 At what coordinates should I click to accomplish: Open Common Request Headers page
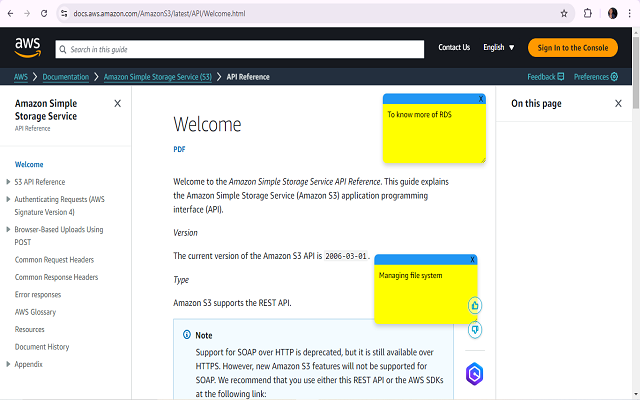point(54,260)
